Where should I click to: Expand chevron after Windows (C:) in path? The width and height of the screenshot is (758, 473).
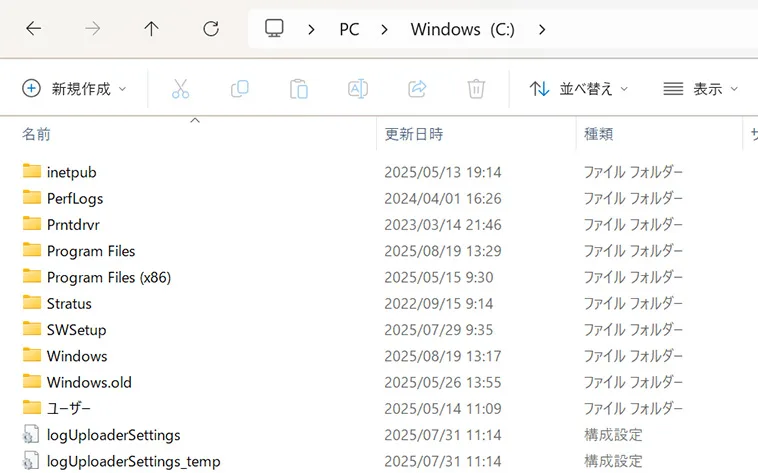pyautogui.click(x=542, y=29)
